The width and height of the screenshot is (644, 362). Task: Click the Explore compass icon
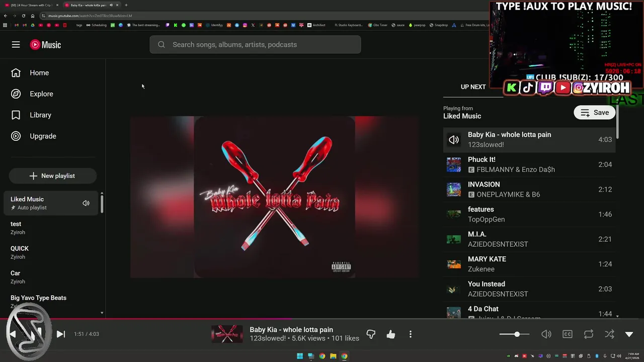tap(16, 94)
